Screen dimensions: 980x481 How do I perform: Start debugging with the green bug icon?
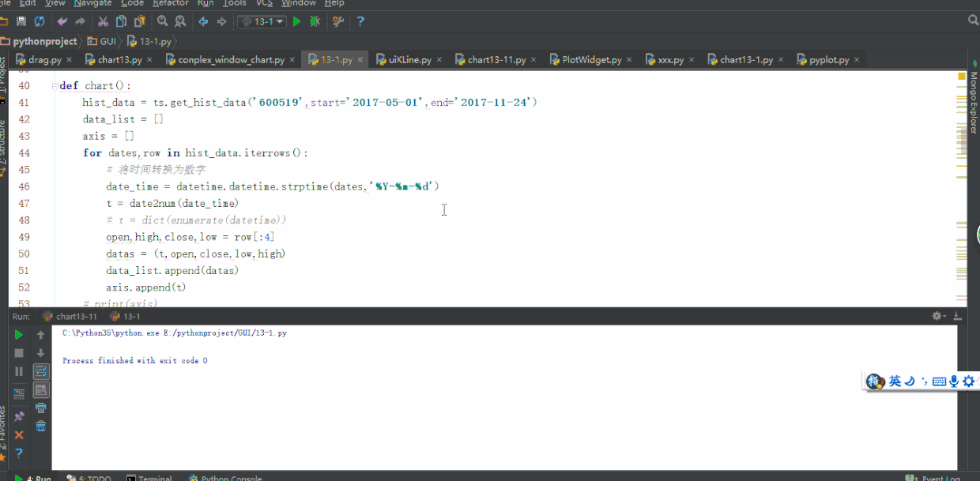tap(315, 21)
